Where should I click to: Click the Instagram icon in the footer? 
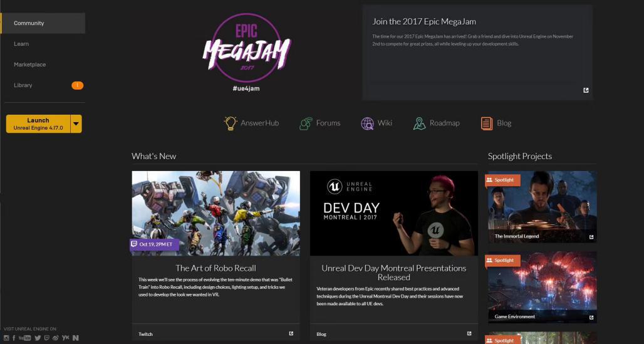coord(6,338)
